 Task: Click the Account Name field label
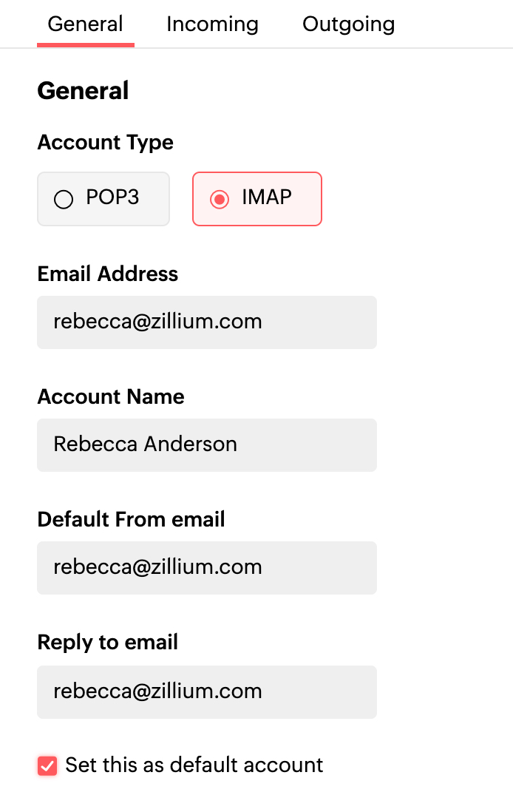[x=111, y=397]
